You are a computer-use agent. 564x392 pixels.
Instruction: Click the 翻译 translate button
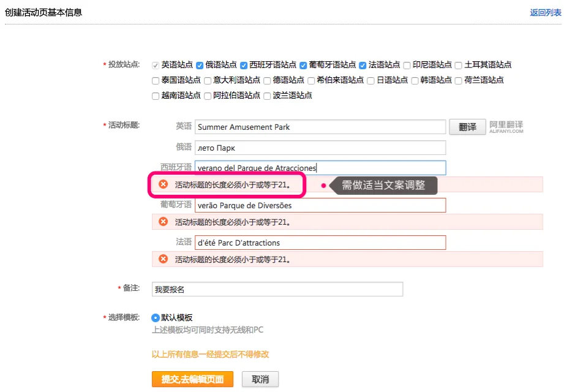(467, 127)
